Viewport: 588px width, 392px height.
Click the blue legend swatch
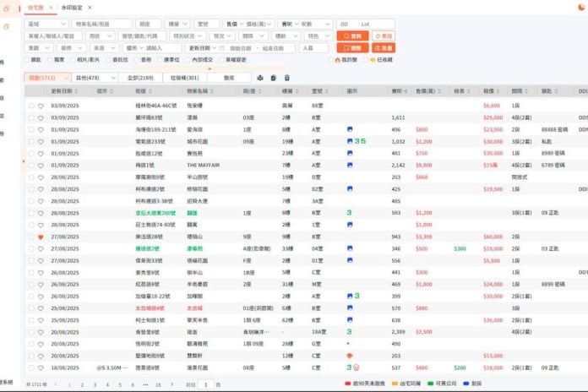(x=466, y=384)
